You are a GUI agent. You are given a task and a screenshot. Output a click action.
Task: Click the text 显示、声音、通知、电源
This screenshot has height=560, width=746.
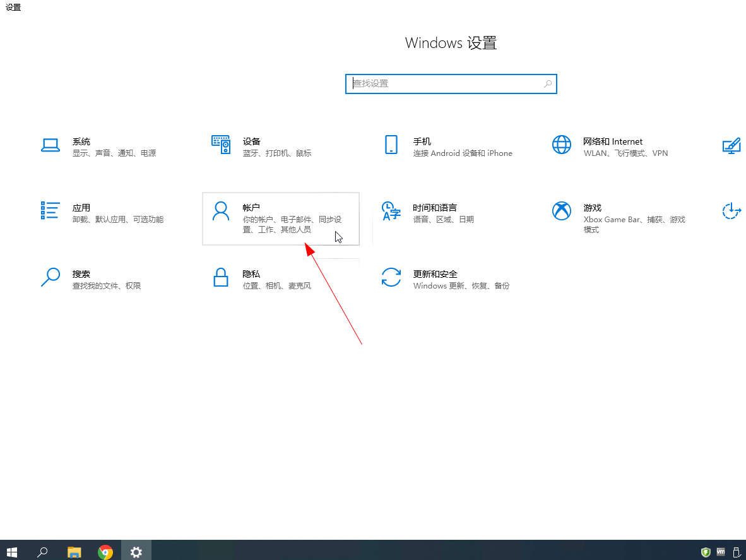(114, 153)
